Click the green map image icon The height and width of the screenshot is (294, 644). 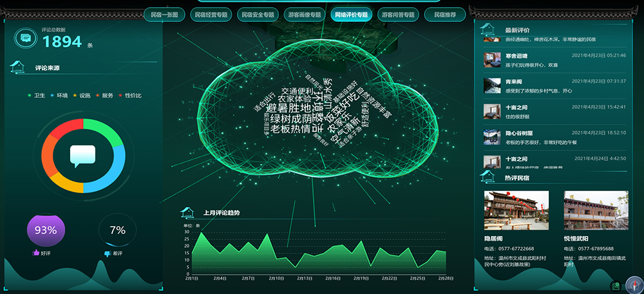(616, 286)
